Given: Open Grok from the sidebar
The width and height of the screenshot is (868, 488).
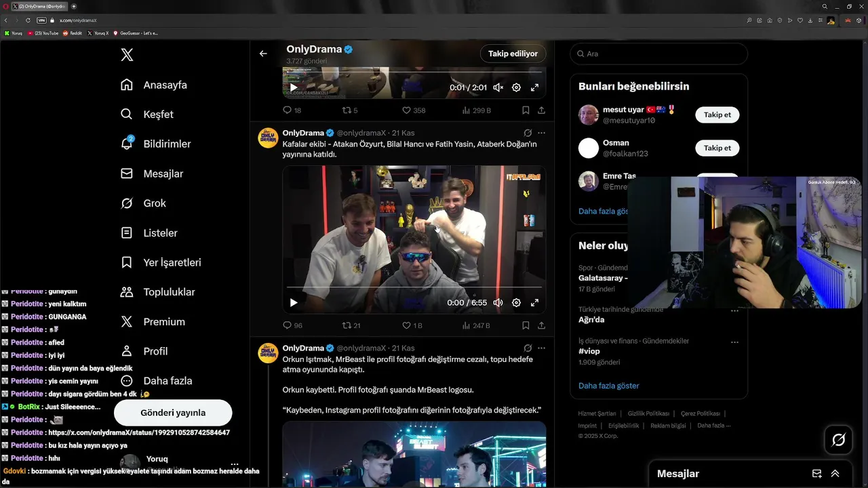Looking at the screenshot, I should pyautogui.click(x=142, y=203).
